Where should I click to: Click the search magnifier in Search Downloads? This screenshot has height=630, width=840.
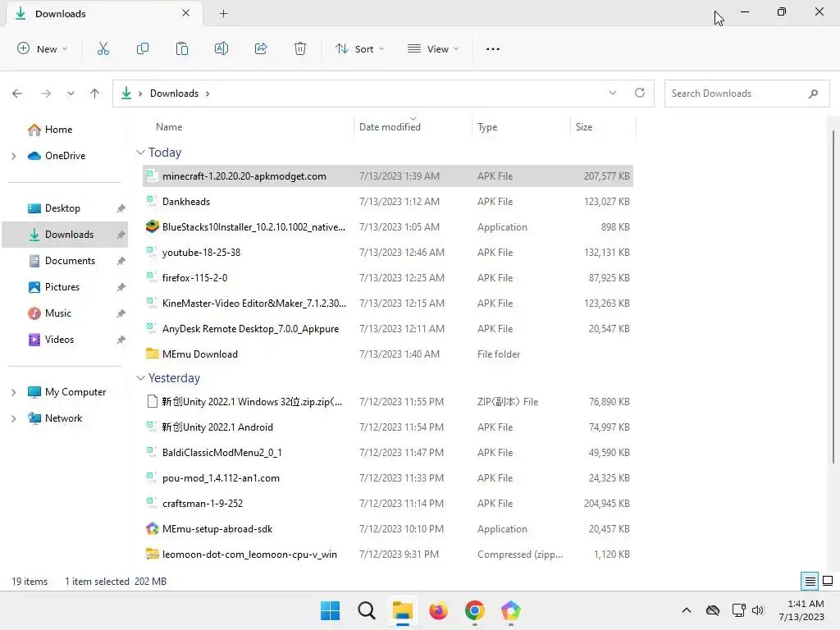813,94
